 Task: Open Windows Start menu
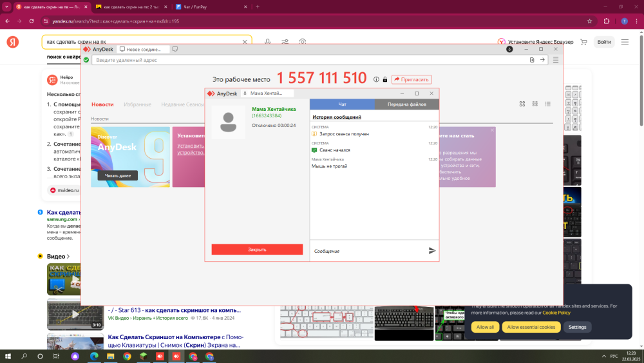pyautogui.click(x=7, y=356)
